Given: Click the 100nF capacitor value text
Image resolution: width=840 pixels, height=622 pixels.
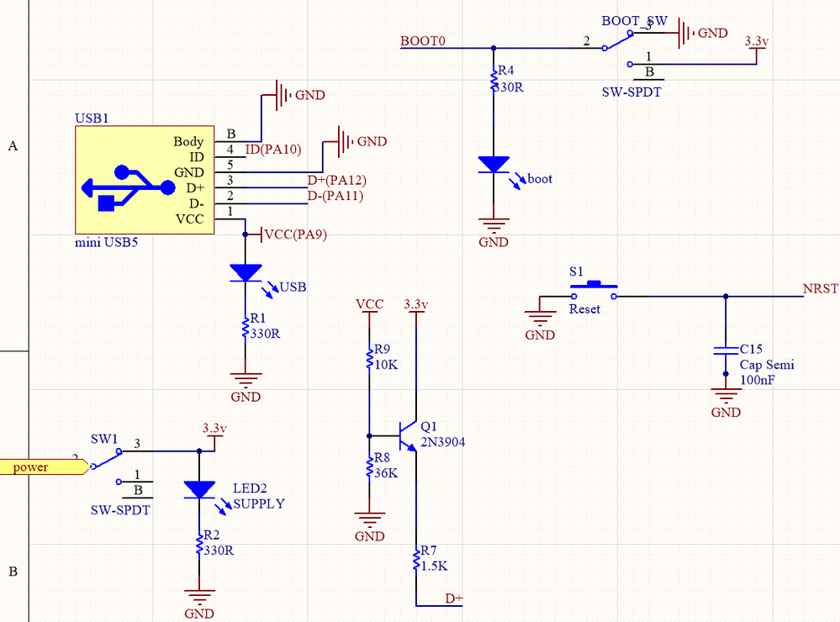Looking at the screenshot, I should [x=757, y=381].
